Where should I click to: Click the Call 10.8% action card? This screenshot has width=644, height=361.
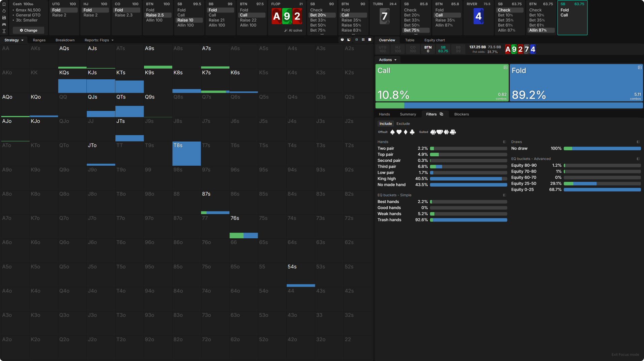tap(442, 83)
